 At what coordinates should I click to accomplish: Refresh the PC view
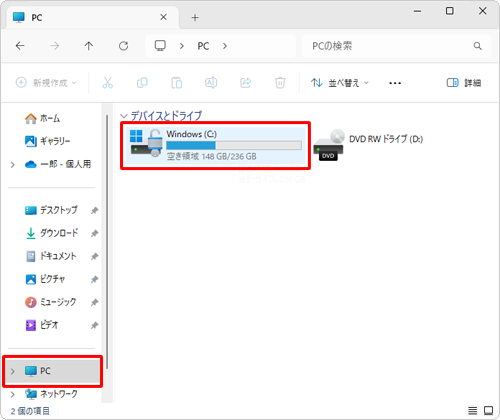pos(124,46)
